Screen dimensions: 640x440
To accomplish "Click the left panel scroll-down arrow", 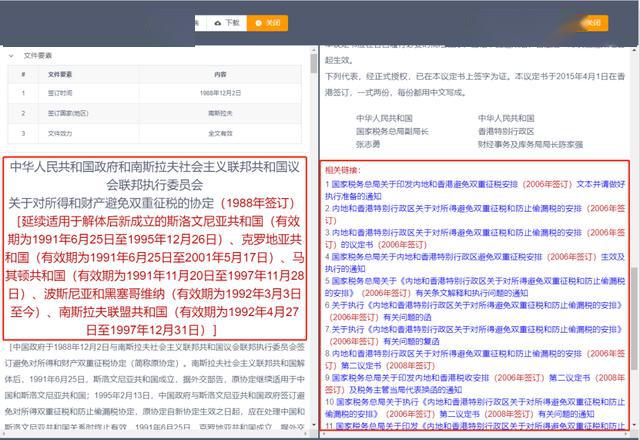I will pos(313,425).
